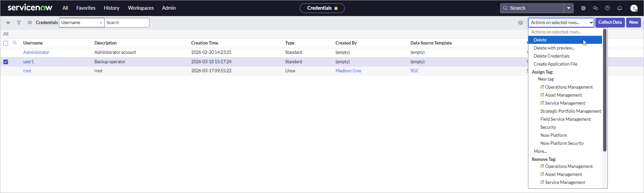Close the Actions on selected rows dropdown
The image size is (644, 193).
pyautogui.click(x=561, y=23)
